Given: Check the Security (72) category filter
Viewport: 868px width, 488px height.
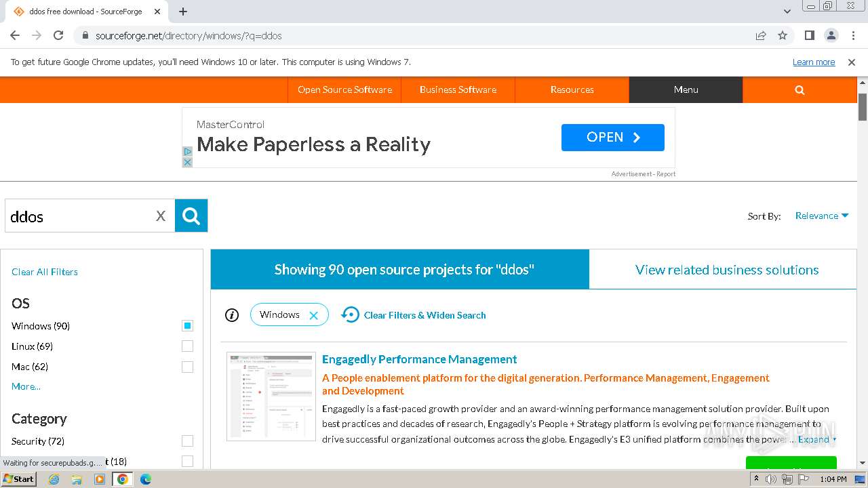Looking at the screenshot, I should pos(187,441).
